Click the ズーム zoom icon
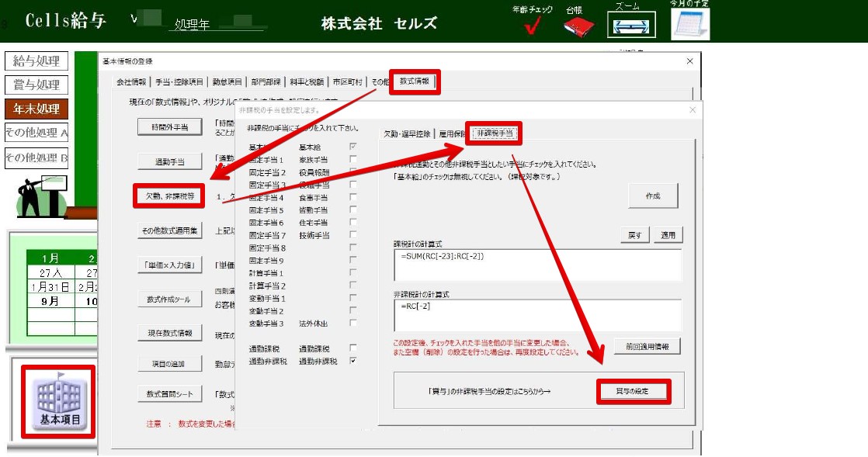 point(630,26)
